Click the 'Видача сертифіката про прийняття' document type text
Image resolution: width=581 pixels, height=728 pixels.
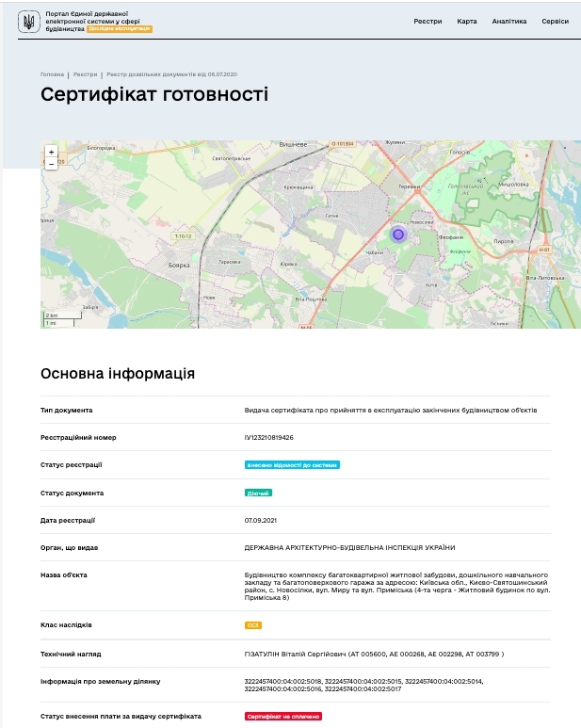[x=391, y=411]
